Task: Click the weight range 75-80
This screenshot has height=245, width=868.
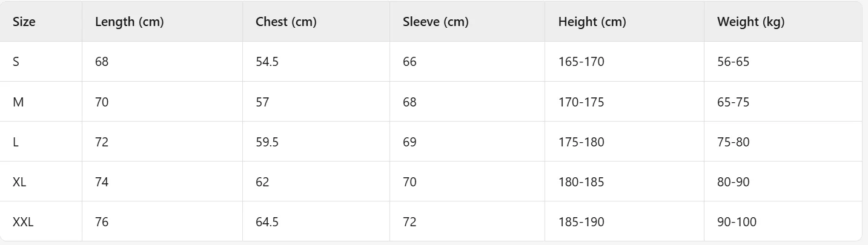Action: (x=733, y=142)
